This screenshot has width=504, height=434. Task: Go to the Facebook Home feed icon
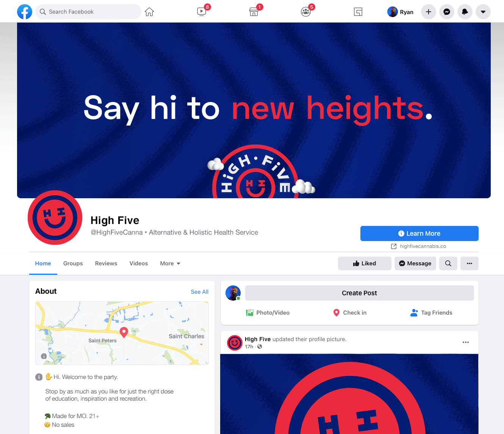click(149, 12)
